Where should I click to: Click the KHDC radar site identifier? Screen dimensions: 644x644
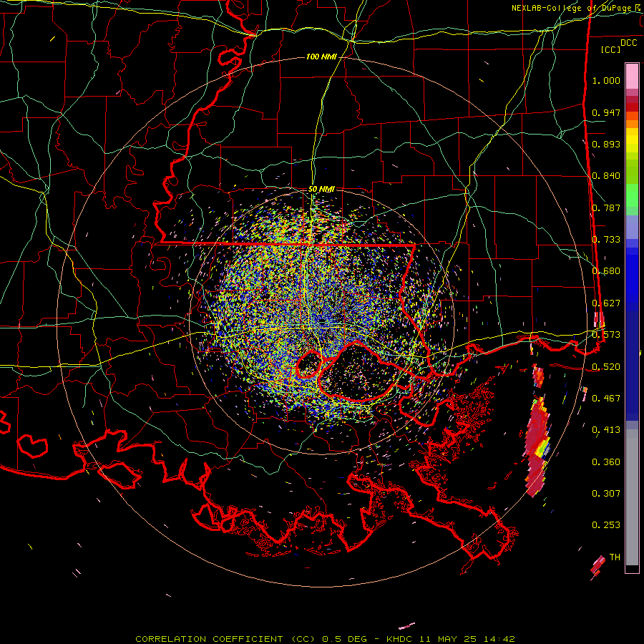[x=401, y=639]
